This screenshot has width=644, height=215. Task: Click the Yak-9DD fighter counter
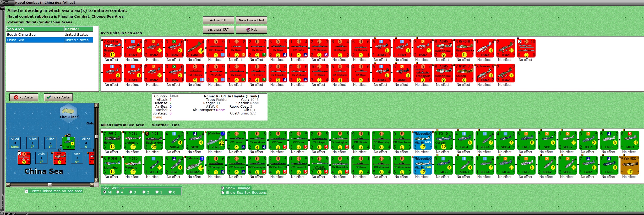(630, 165)
